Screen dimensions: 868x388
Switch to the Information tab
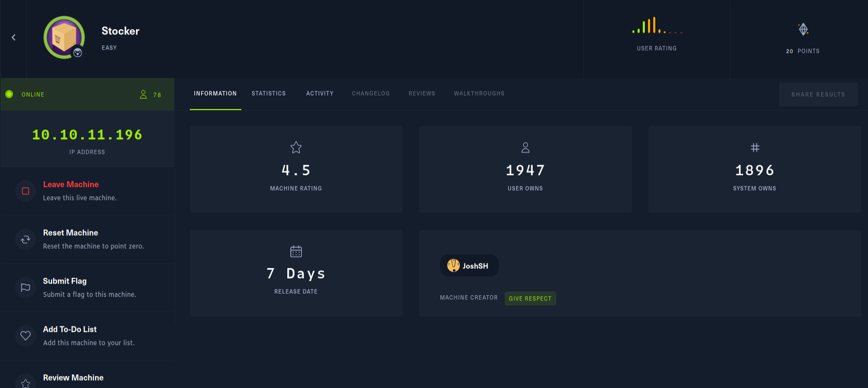click(215, 94)
